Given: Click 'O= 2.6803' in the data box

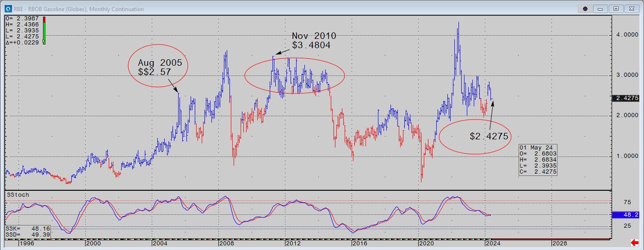Looking at the screenshot, I should pyautogui.click(x=539, y=153).
